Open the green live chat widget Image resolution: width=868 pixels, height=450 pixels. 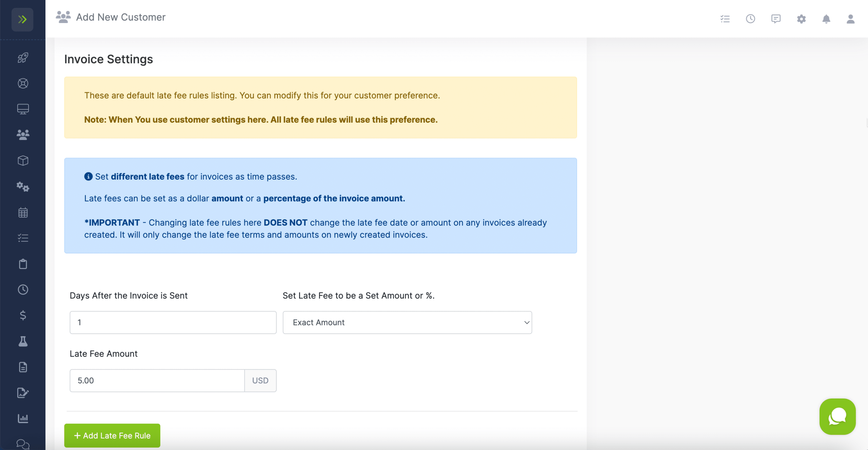[837, 416]
